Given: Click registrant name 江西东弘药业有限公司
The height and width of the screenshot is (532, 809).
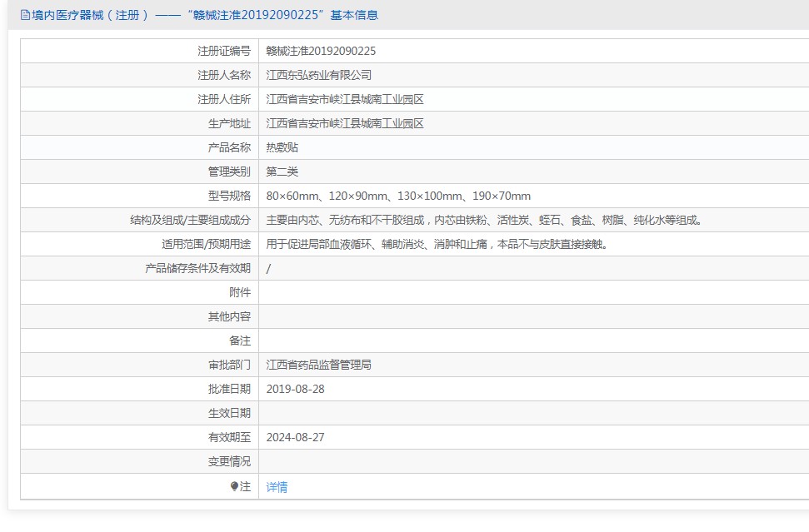Looking at the screenshot, I should 318,75.
